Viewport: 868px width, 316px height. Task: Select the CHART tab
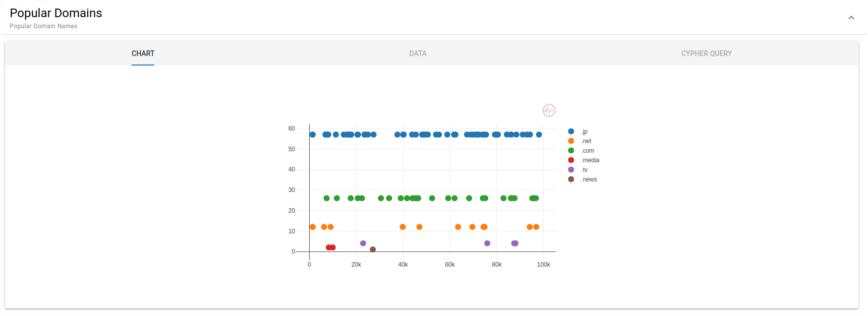pyautogui.click(x=143, y=53)
